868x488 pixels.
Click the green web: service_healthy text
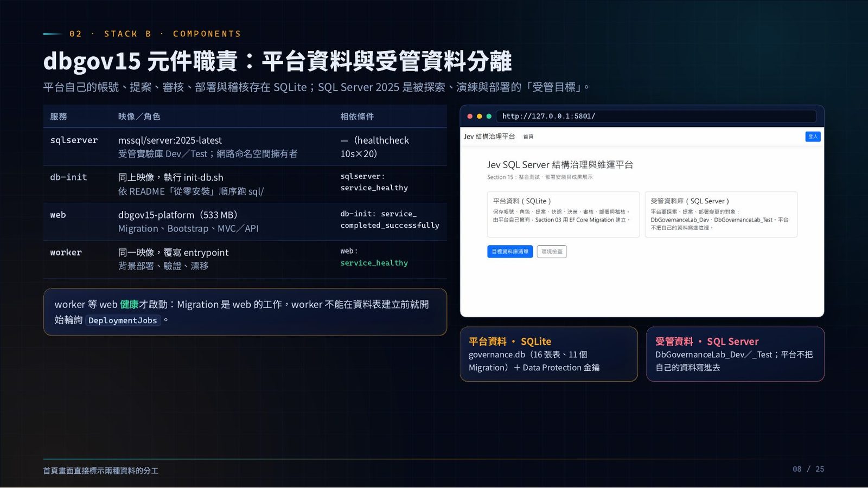tap(374, 263)
